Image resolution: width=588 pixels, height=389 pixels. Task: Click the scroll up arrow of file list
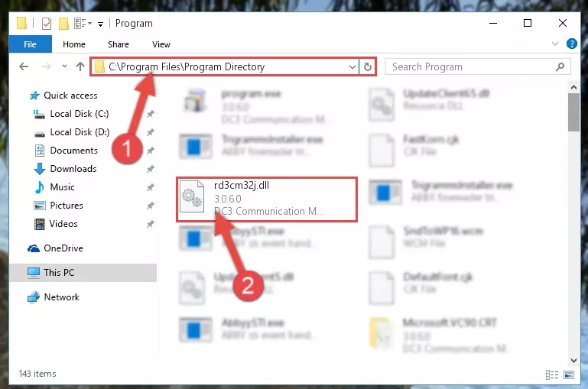(x=573, y=88)
